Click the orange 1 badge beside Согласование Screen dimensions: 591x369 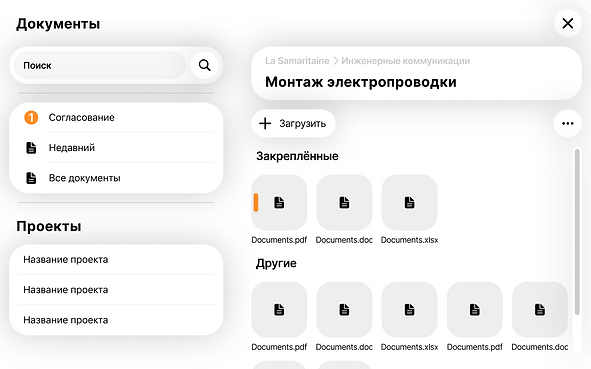pos(31,118)
